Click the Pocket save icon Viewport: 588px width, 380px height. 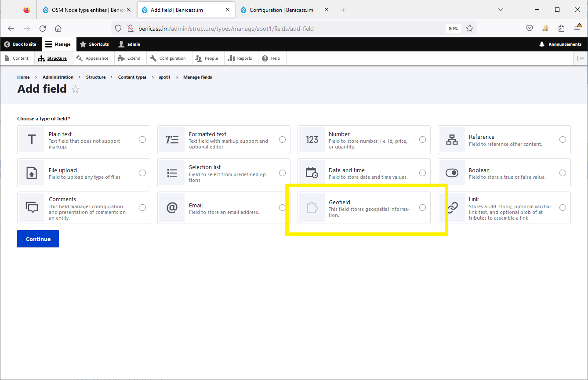[x=530, y=29]
